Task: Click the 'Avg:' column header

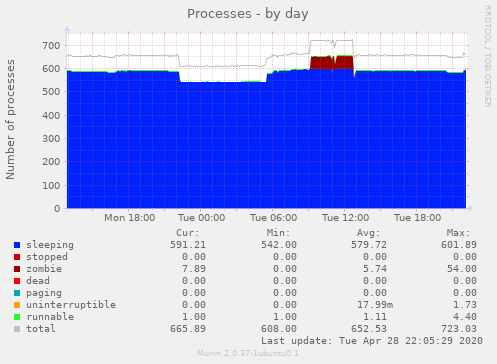Action: coord(369,233)
